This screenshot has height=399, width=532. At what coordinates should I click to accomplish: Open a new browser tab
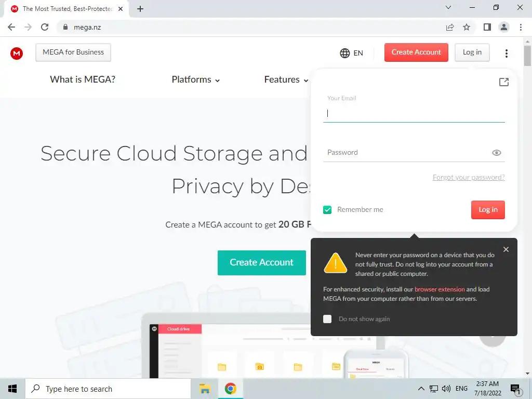pyautogui.click(x=140, y=9)
